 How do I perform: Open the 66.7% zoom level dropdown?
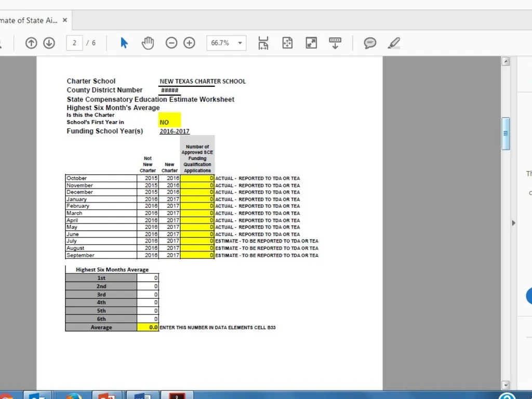[x=240, y=43]
